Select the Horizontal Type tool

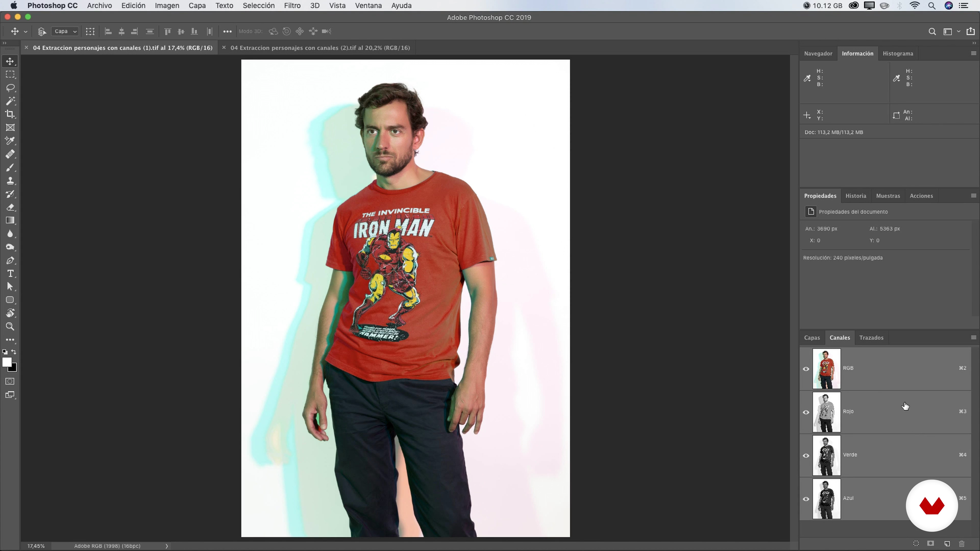tap(10, 273)
